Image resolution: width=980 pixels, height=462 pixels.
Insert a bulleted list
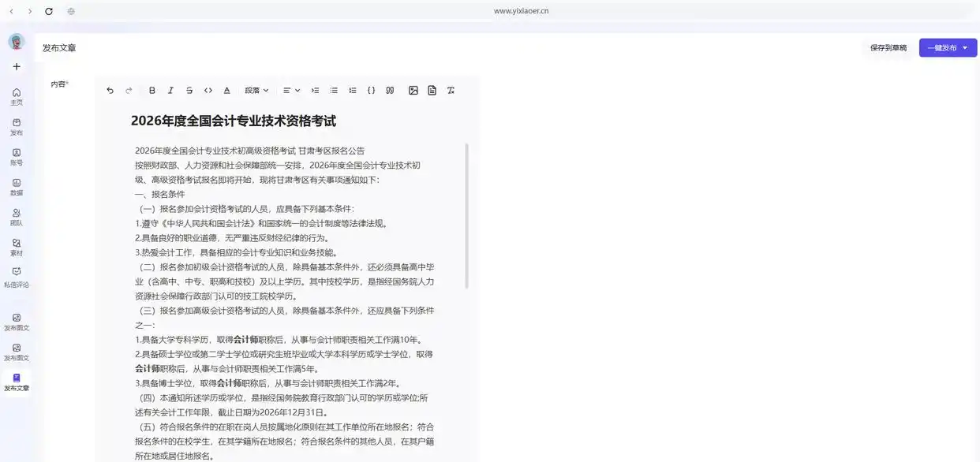[x=334, y=91]
